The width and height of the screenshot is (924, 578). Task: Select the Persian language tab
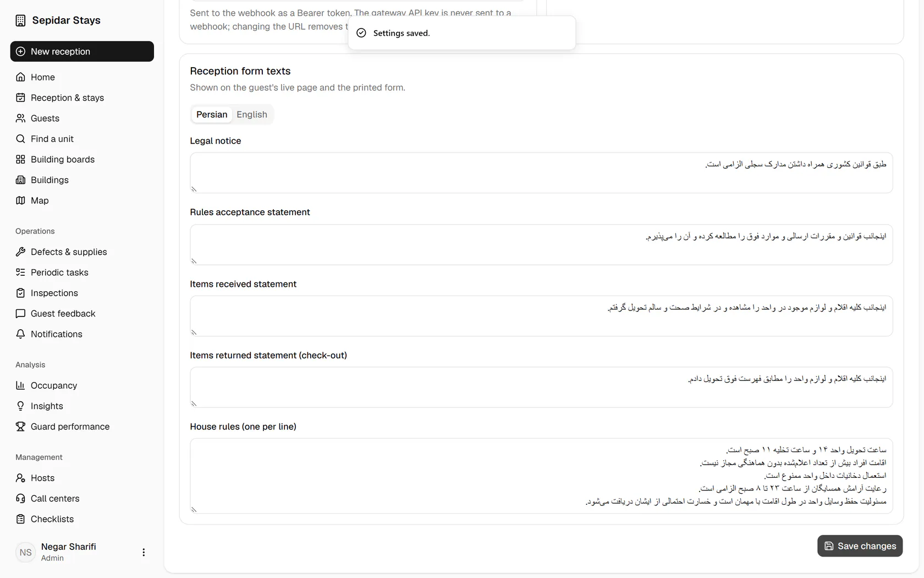(x=212, y=114)
